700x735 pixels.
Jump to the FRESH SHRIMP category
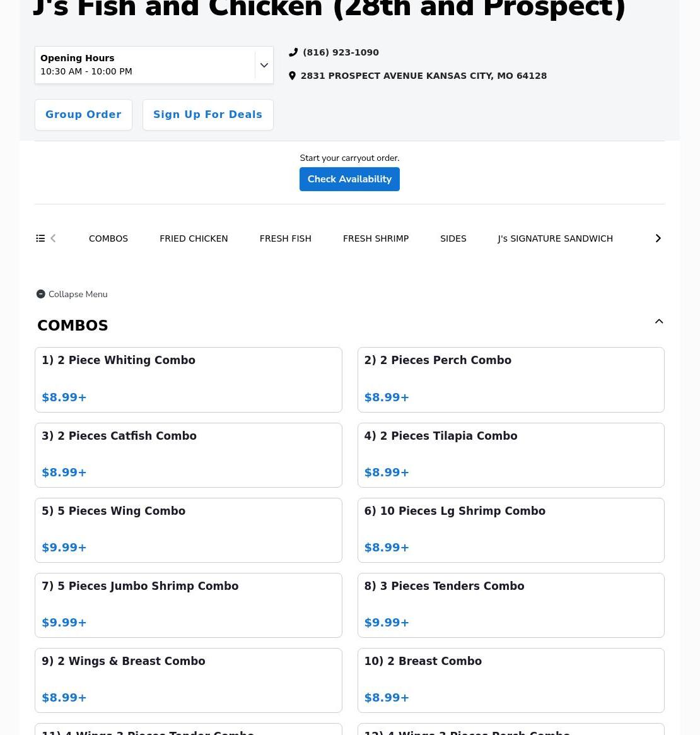click(376, 238)
